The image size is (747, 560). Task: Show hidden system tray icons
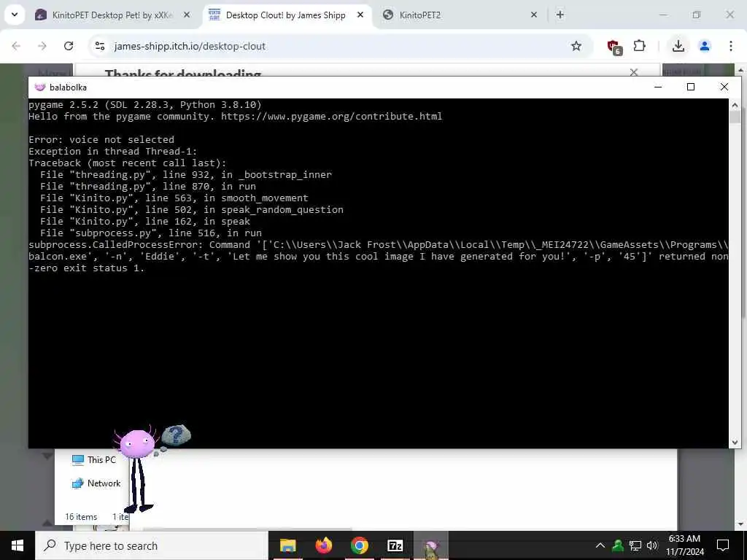(600, 545)
